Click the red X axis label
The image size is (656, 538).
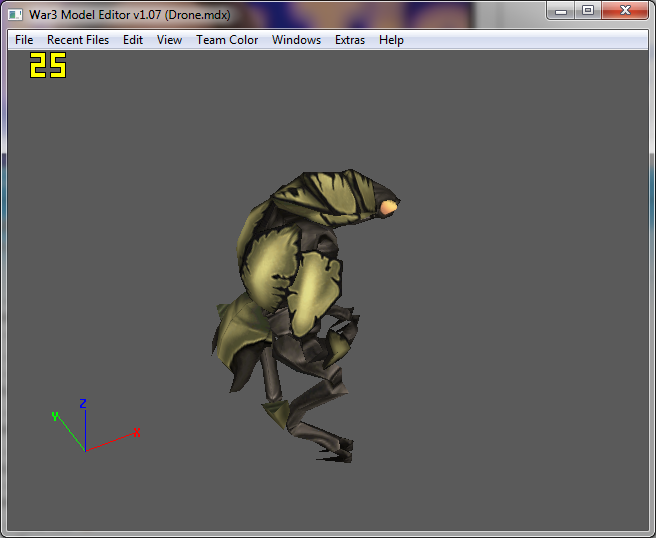(x=137, y=433)
